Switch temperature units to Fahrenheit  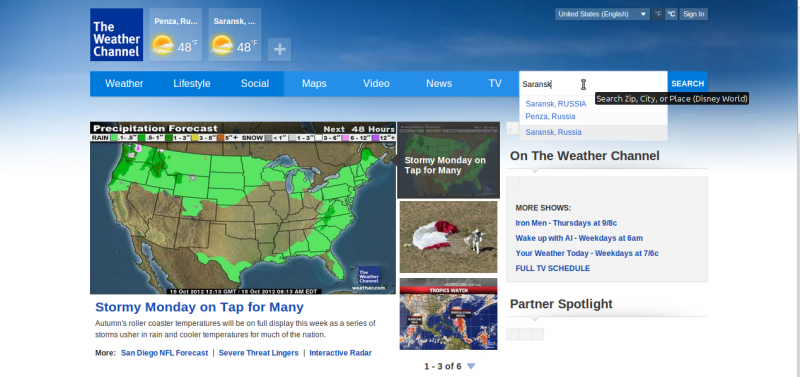[658, 14]
